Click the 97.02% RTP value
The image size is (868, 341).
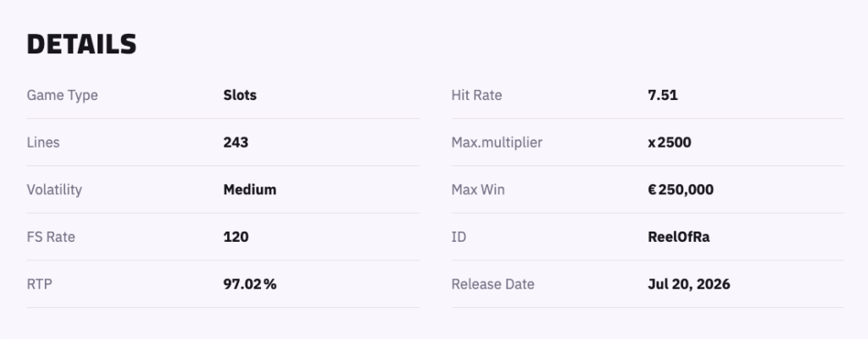tap(250, 284)
